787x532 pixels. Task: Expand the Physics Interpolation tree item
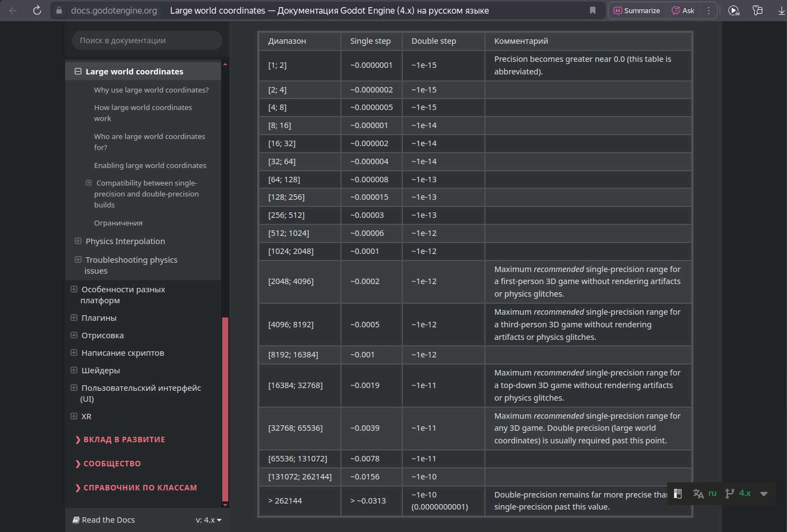78,241
